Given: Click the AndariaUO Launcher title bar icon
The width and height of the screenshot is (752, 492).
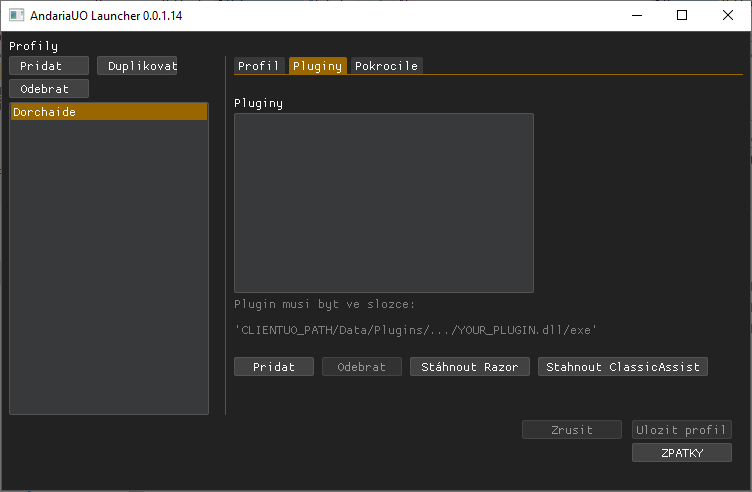Looking at the screenshot, I should tap(16, 16).
